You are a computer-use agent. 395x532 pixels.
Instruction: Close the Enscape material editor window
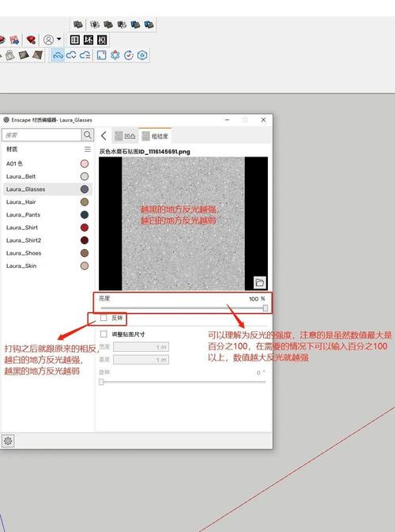click(263, 120)
